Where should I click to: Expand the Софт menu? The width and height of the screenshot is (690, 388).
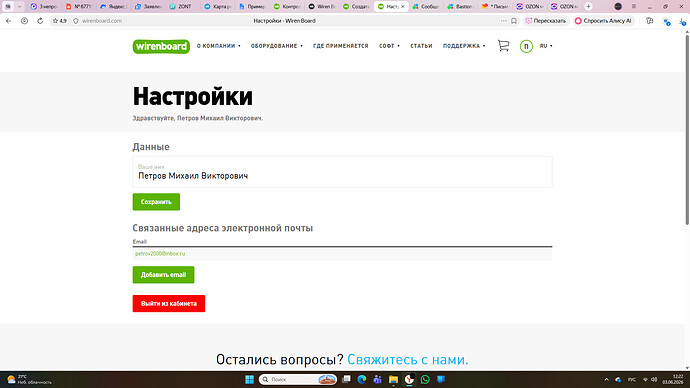(389, 46)
